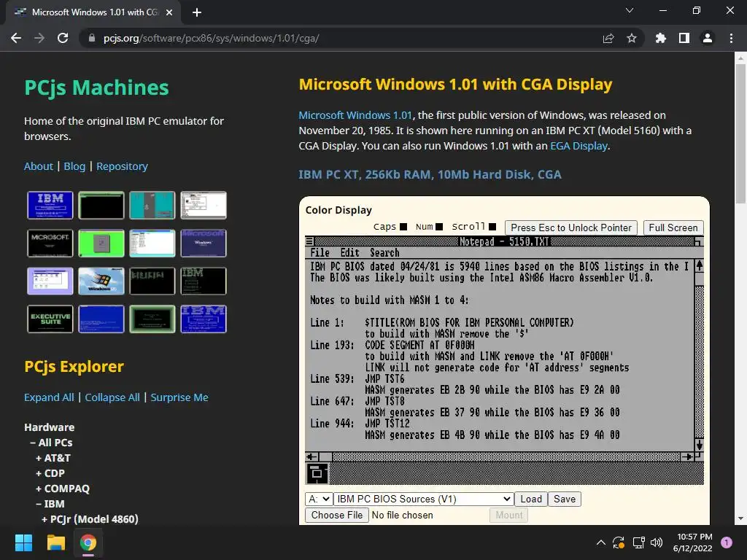747x560 pixels.
Task: Open the Windows Start menu
Action: pos(23,542)
